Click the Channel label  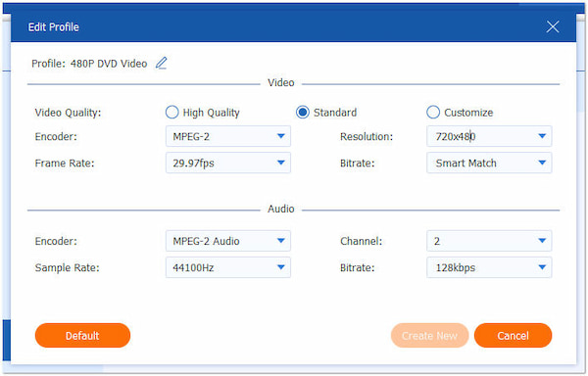(x=361, y=241)
